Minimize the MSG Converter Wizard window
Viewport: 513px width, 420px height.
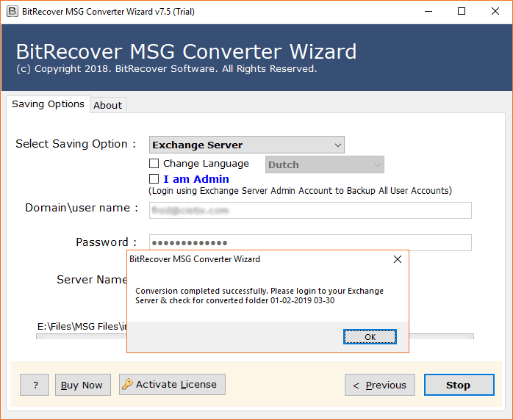click(428, 12)
